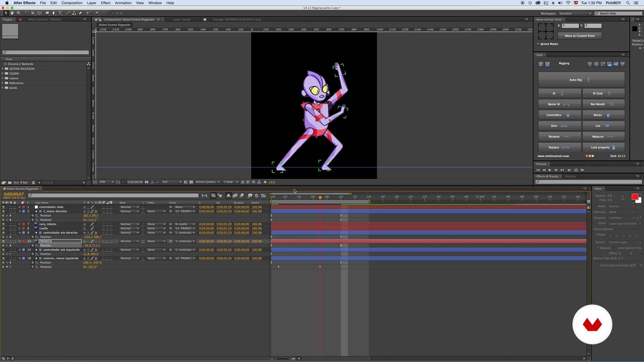
Task: Enable the Ignore Masks checkbox
Action: pos(538,44)
